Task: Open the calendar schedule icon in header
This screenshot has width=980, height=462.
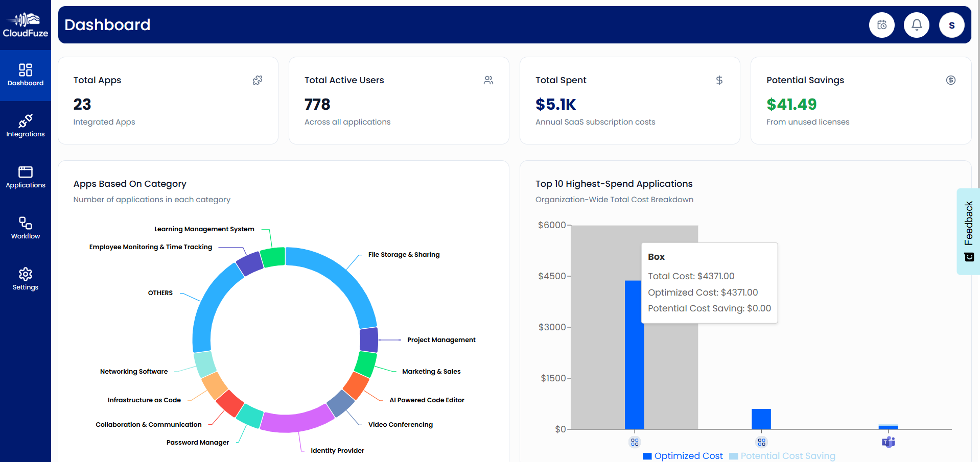Action: (881, 25)
